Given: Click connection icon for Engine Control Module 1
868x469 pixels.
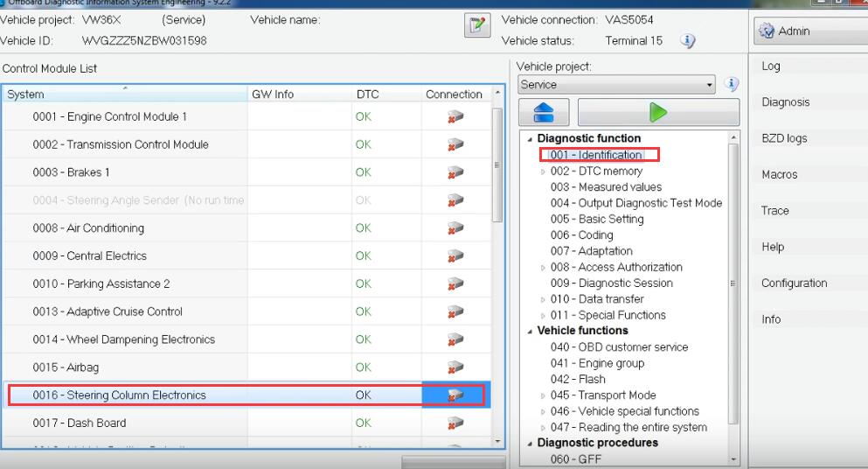Looking at the screenshot, I should [455, 117].
